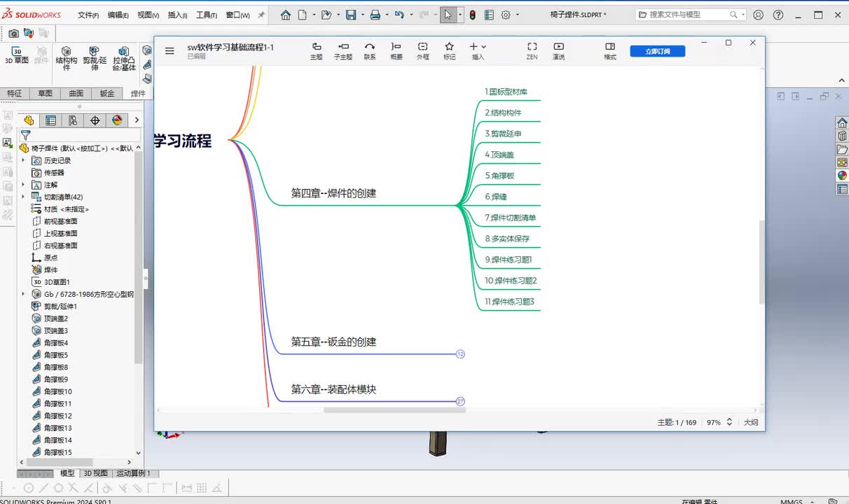Expand collapsed 第六章 node badge 27

click(460, 402)
